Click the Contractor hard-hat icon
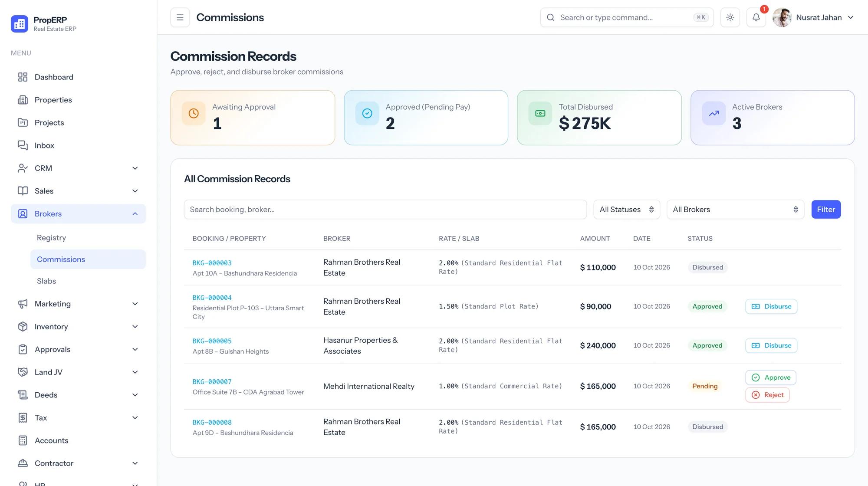 [23, 463]
